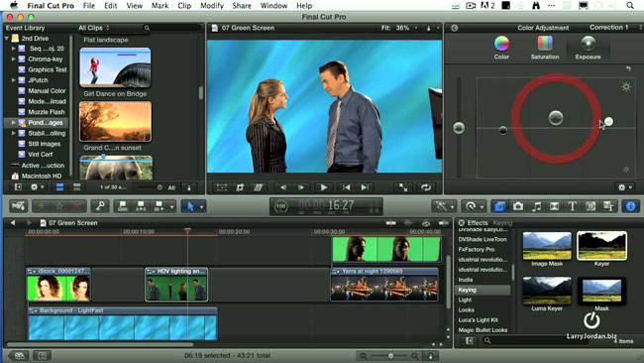644x363 pixels.
Task: Click the Enhancements magic wand menu
Action: tap(444, 206)
